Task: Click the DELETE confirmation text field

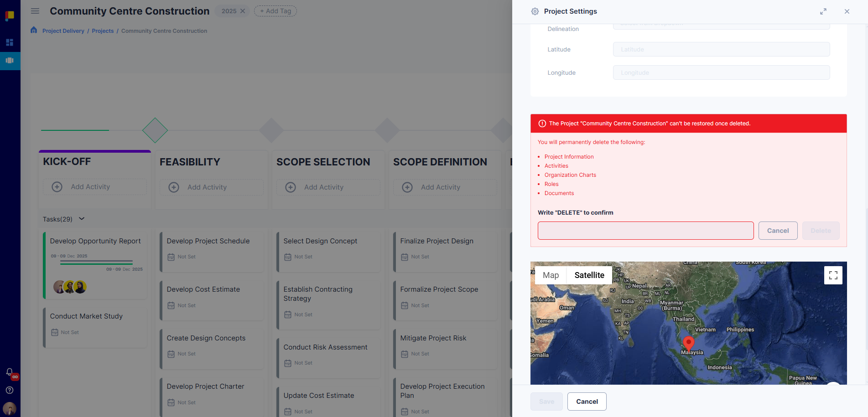Action: (x=645, y=231)
